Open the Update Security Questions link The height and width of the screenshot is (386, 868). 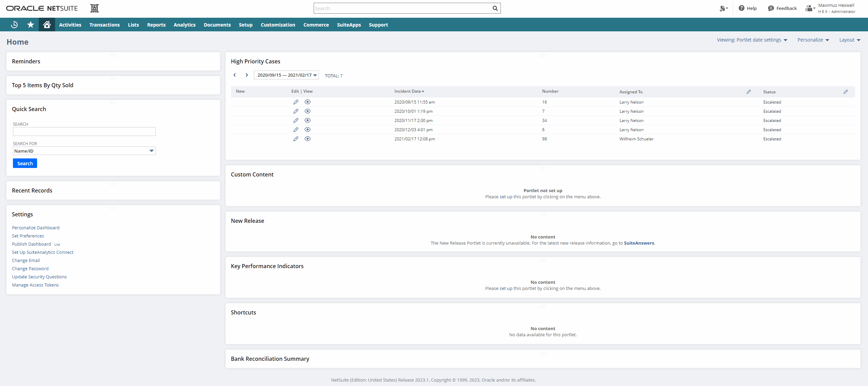tap(39, 277)
